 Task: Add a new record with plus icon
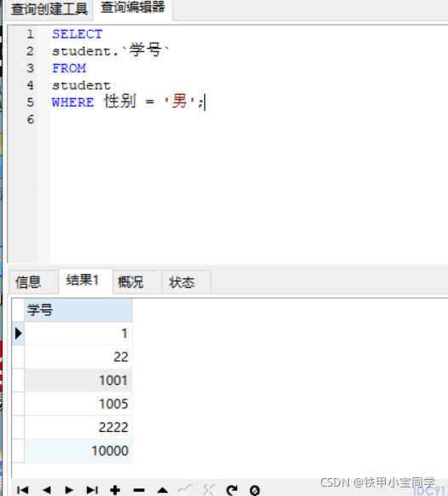coord(115,490)
